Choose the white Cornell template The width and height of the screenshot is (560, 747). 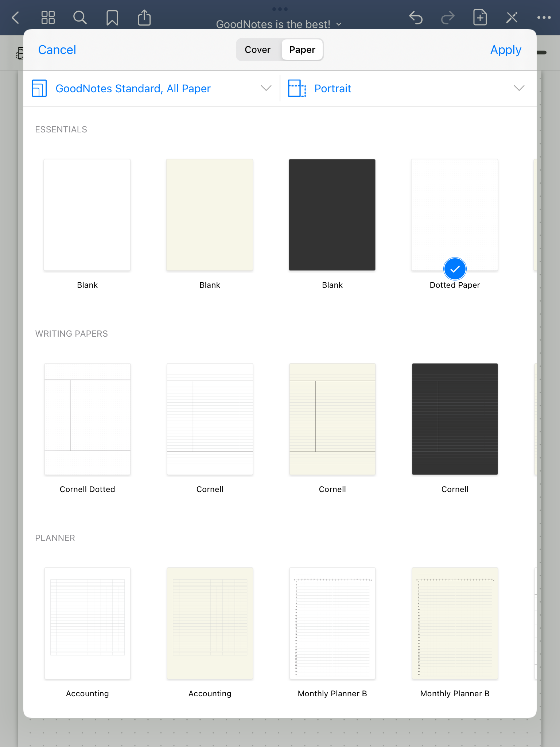pos(210,419)
